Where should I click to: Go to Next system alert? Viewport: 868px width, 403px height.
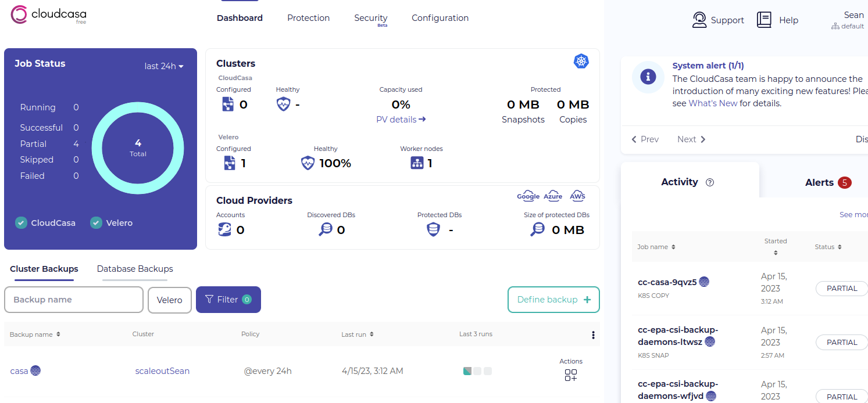(691, 139)
